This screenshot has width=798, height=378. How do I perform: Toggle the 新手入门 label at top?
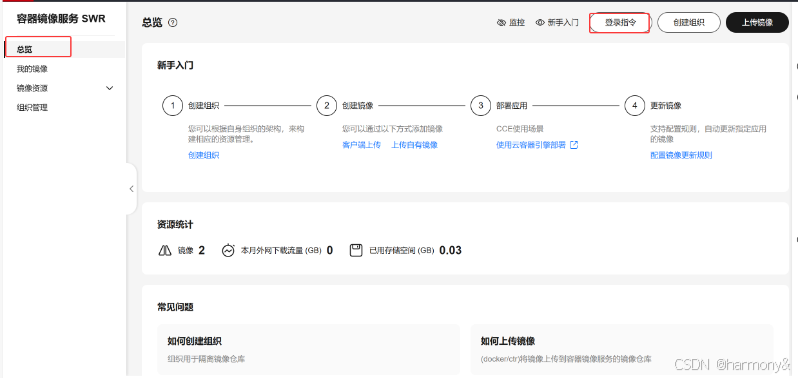(x=563, y=23)
